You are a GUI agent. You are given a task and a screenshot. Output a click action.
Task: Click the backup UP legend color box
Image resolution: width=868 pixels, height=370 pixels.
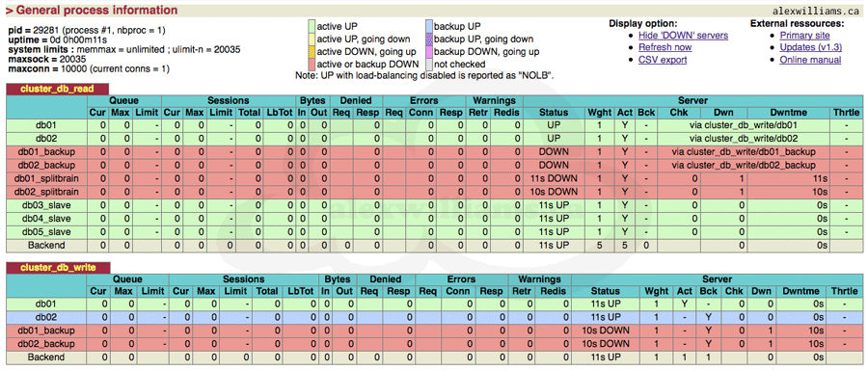click(x=428, y=26)
